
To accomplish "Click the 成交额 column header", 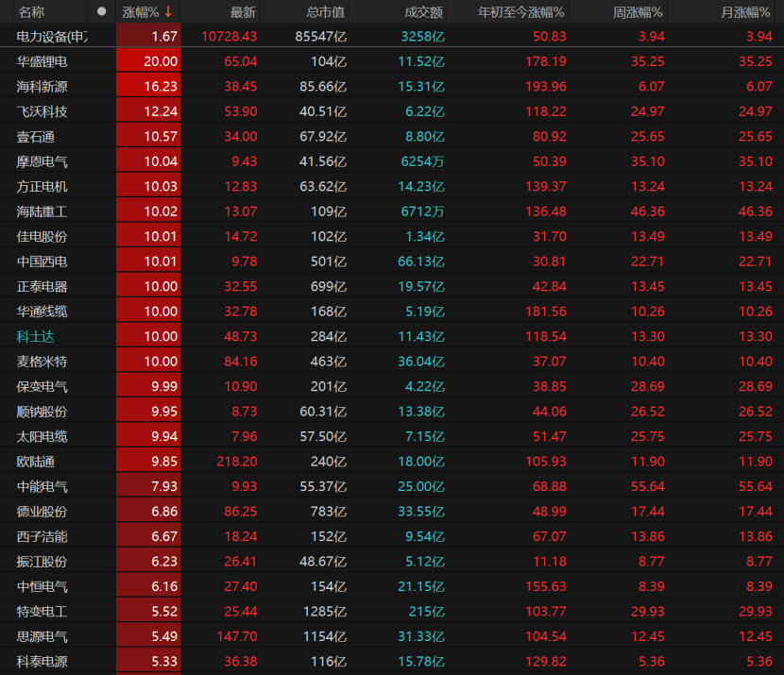I will [x=424, y=11].
